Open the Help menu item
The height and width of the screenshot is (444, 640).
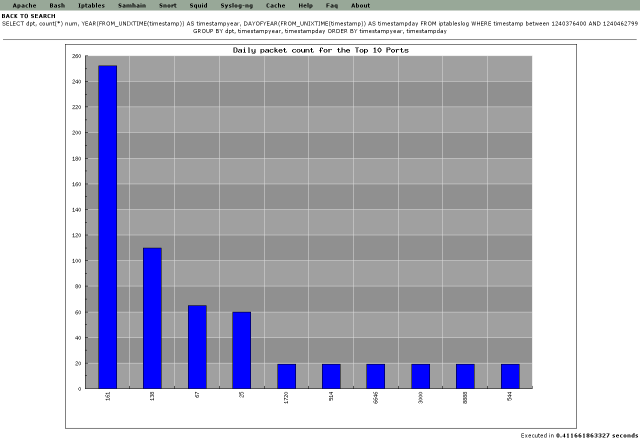pos(305,5)
